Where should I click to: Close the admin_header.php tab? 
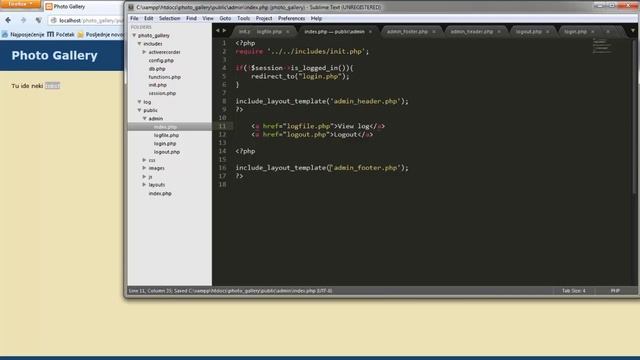[499, 32]
